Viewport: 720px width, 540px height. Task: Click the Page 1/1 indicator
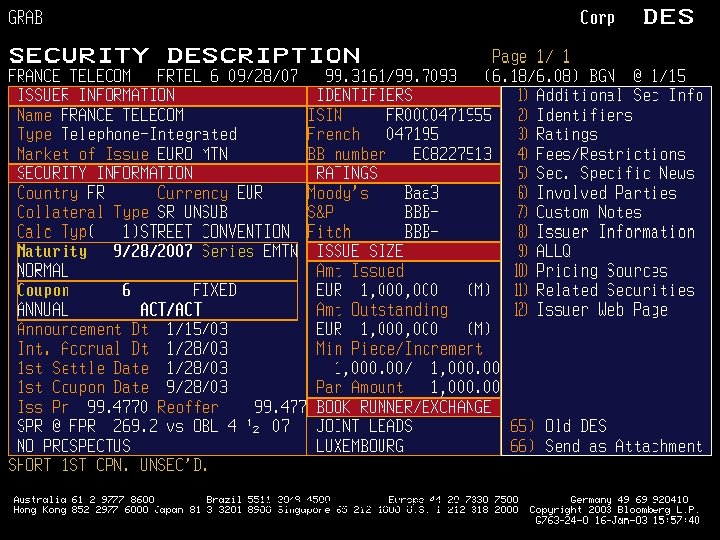pyautogui.click(x=531, y=56)
